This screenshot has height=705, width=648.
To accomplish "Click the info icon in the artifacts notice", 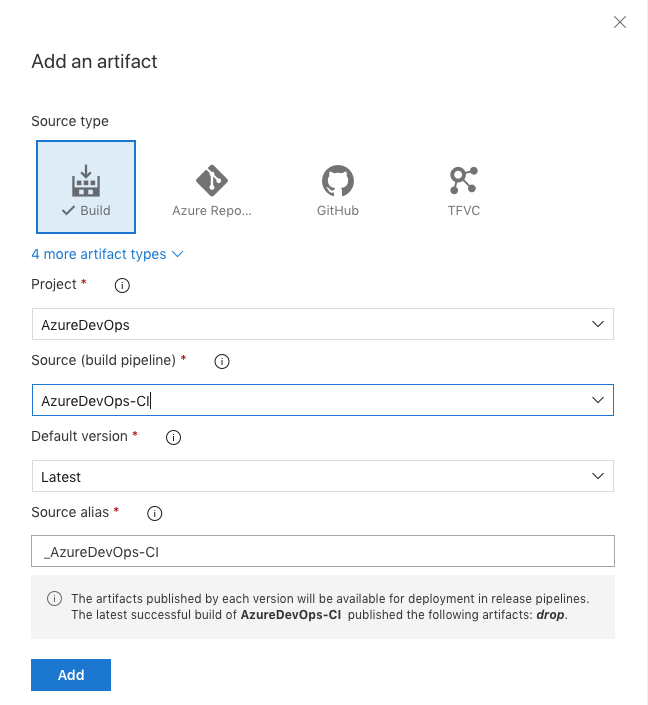I will pyautogui.click(x=54, y=599).
